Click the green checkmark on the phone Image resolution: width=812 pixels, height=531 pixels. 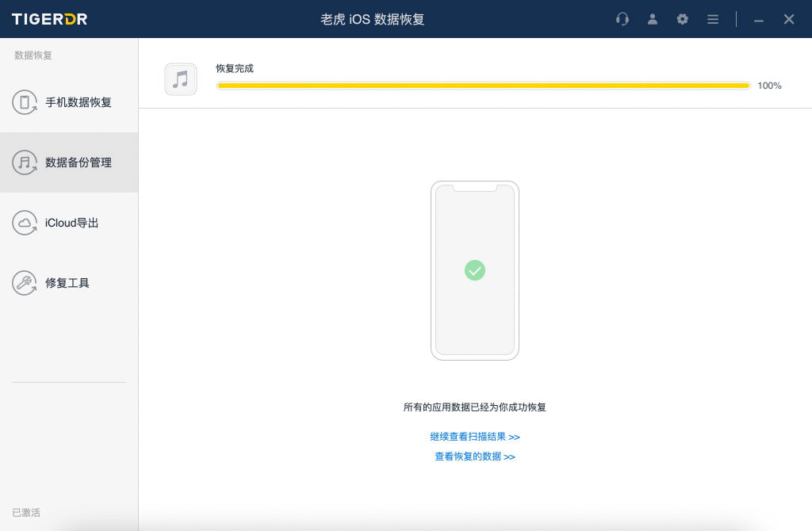point(474,270)
